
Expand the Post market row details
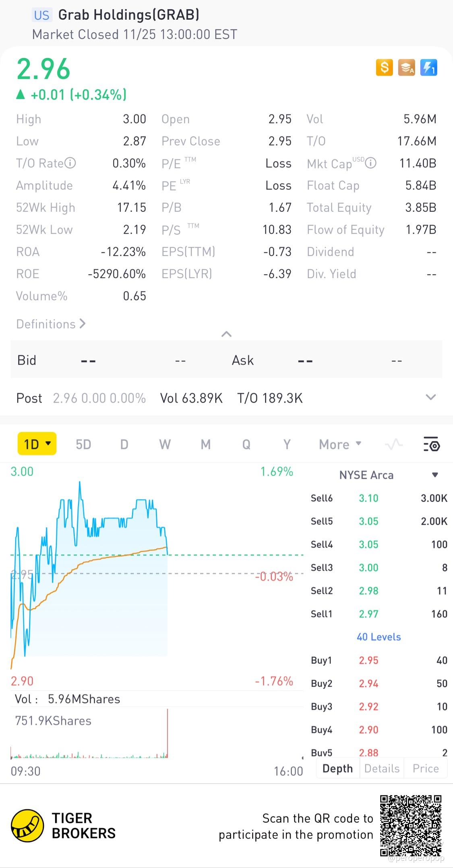click(430, 397)
